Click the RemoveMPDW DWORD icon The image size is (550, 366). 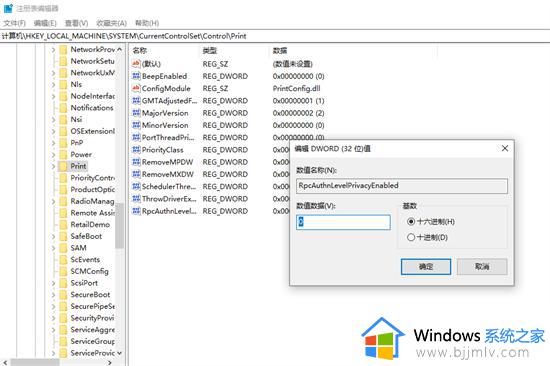click(136, 162)
